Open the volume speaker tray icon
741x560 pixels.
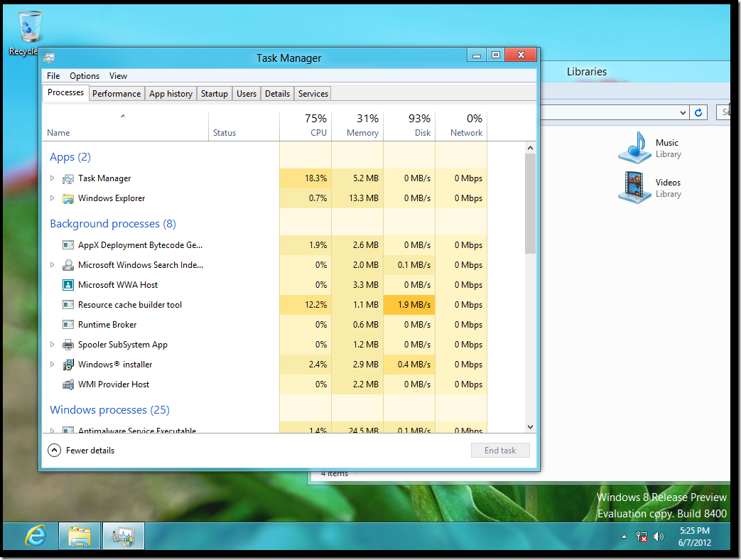click(658, 537)
